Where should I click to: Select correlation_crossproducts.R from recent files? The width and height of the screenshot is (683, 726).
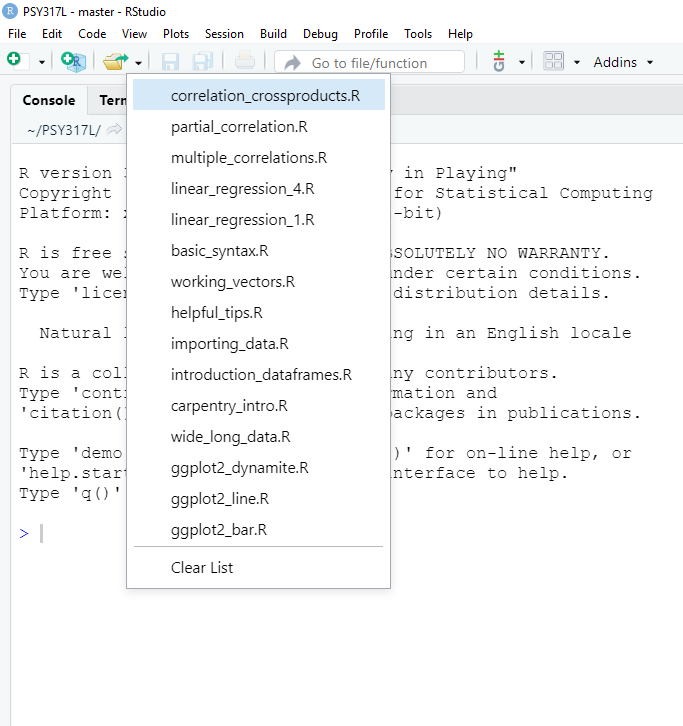[x=265, y=96]
